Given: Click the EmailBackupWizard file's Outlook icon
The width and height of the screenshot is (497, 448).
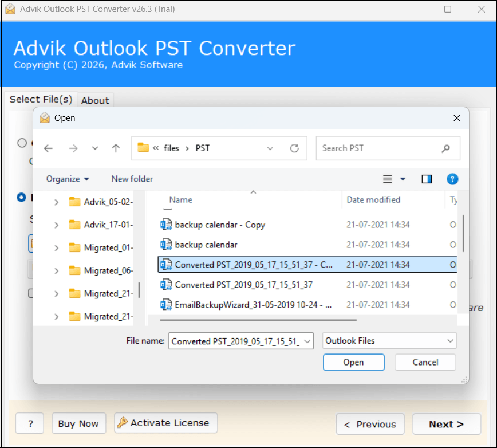Looking at the screenshot, I should point(166,305).
